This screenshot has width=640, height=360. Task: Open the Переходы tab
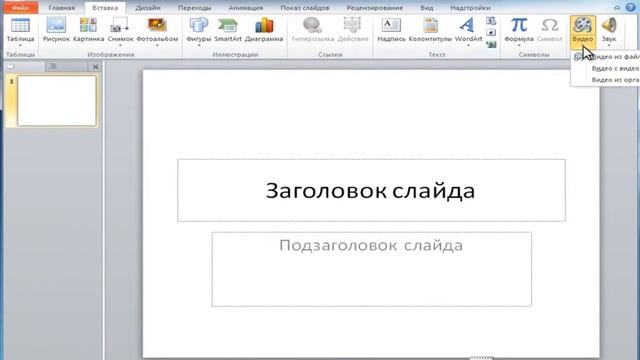(x=195, y=8)
